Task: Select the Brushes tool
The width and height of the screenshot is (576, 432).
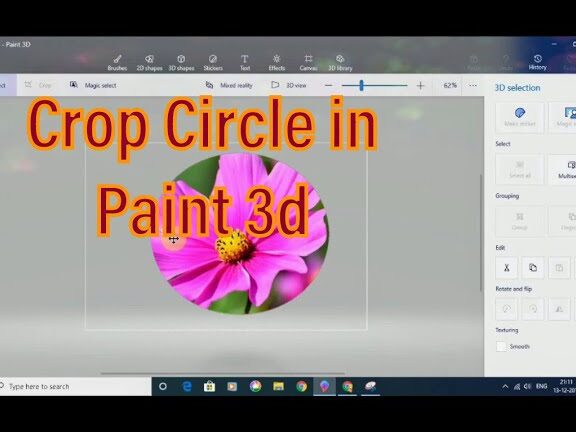Action: pos(117,62)
